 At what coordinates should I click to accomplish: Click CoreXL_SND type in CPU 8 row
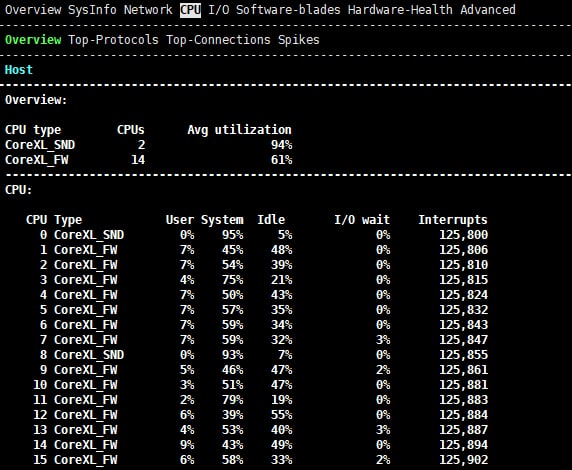[89, 354]
